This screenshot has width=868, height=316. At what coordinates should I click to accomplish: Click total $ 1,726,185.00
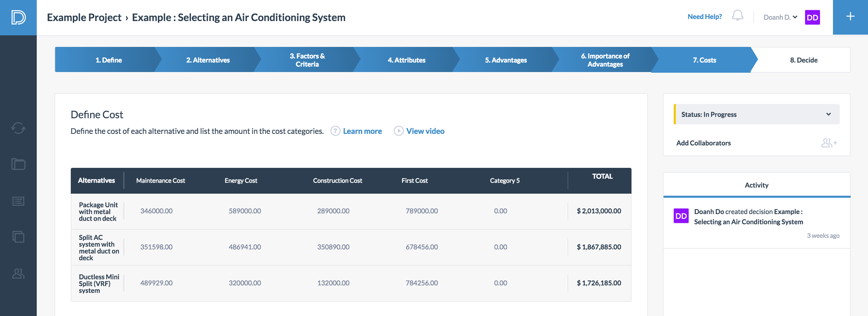click(x=599, y=283)
